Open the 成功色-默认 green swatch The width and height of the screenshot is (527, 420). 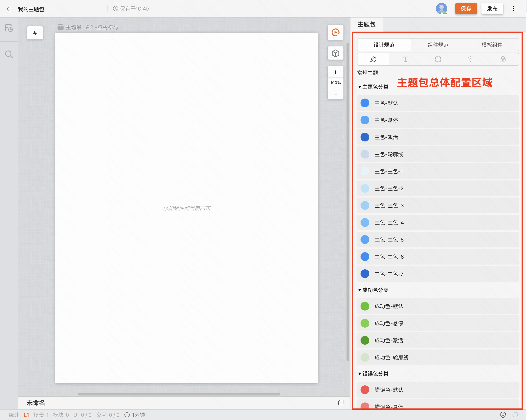tap(365, 306)
